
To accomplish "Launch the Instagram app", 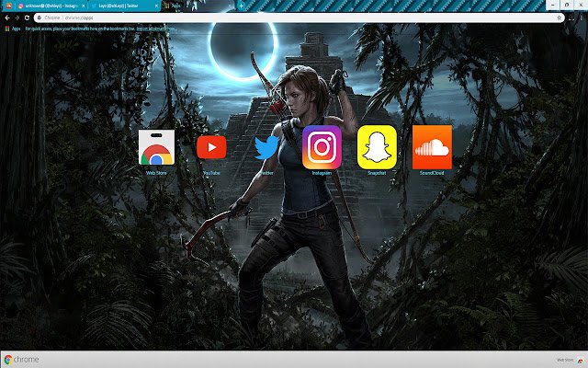I will tap(322, 147).
